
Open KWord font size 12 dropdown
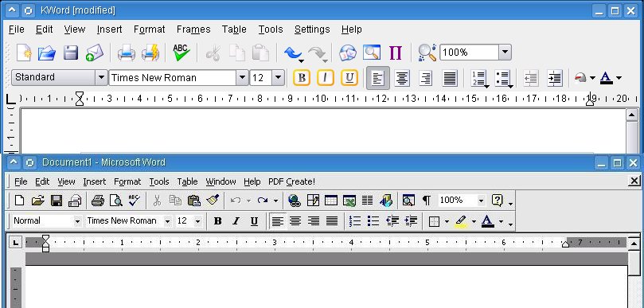[278, 78]
